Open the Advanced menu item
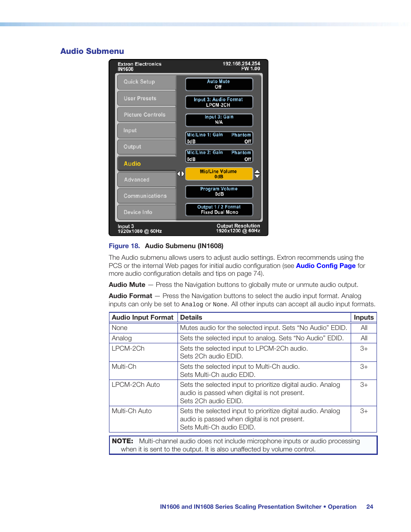Viewport: 411px width, 532px height. [146, 180]
